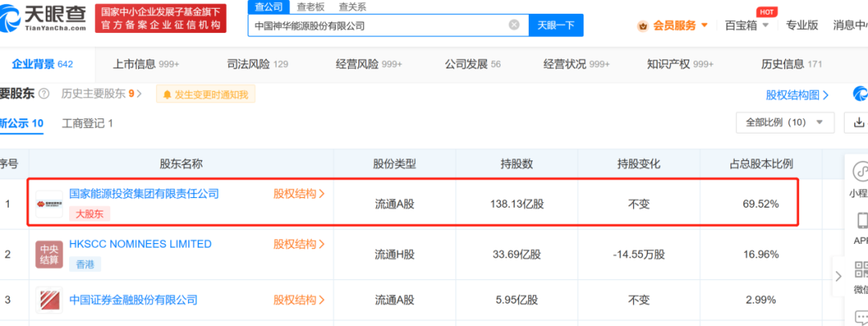Image resolution: width=868 pixels, height=326 pixels.
Task: Open the 百宝箱 dropdown menu
Action: (x=747, y=25)
